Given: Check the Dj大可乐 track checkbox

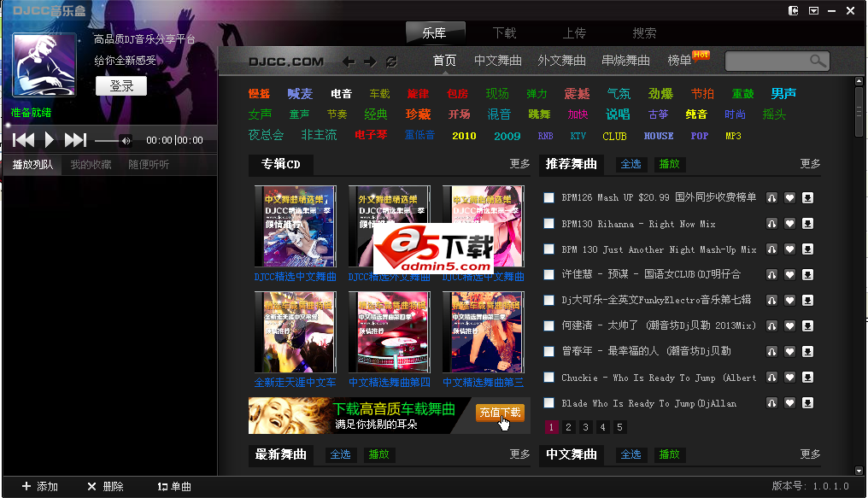Looking at the screenshot, I should tap(548, 300).
